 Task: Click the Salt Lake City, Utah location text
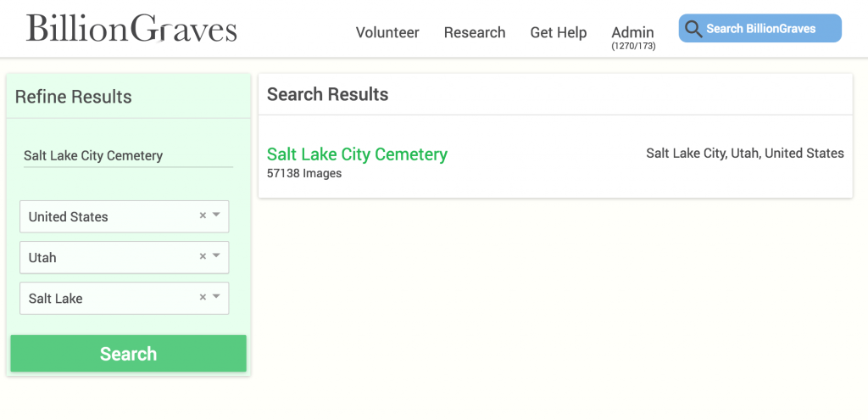[744, 154]
